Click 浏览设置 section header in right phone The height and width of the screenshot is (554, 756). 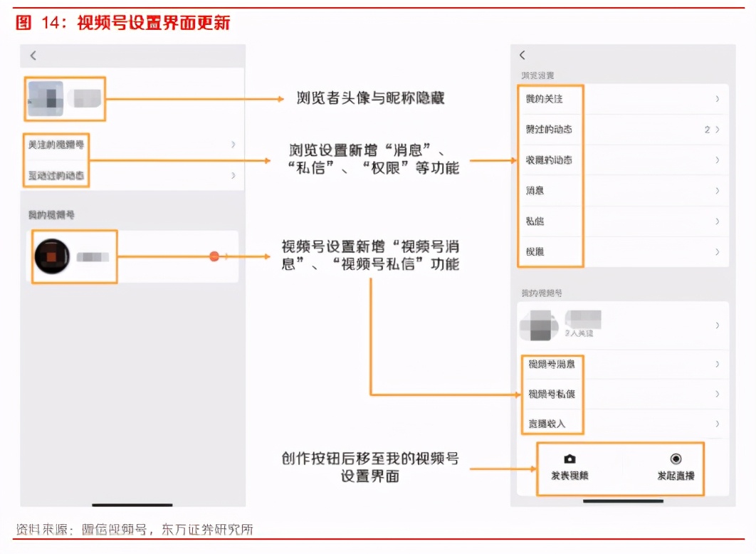click(x=537, y=75)
